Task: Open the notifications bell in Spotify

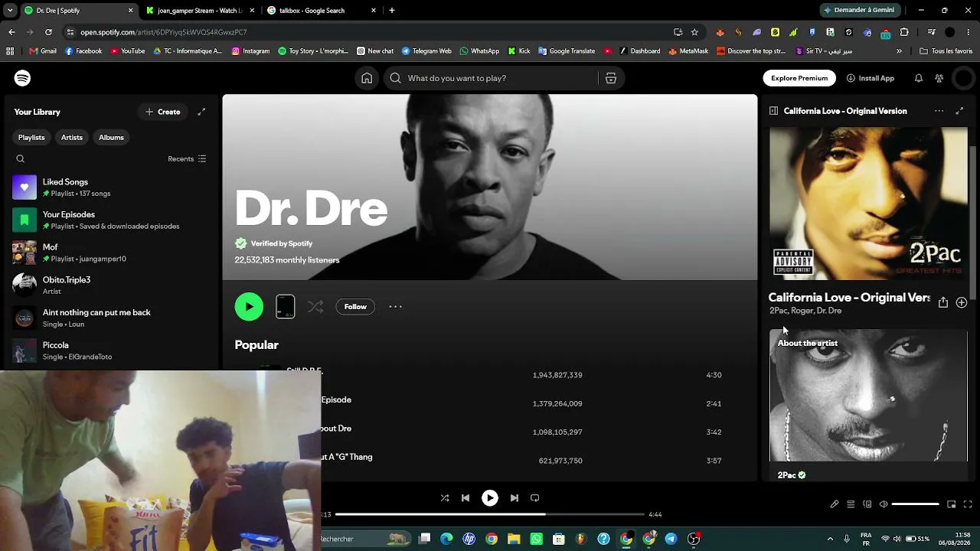Action: [x=919, y=78]
